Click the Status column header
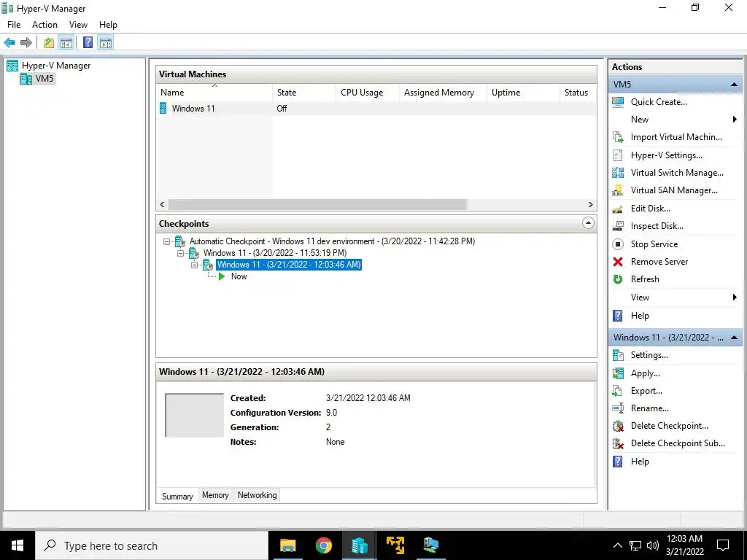 (578, 93)
